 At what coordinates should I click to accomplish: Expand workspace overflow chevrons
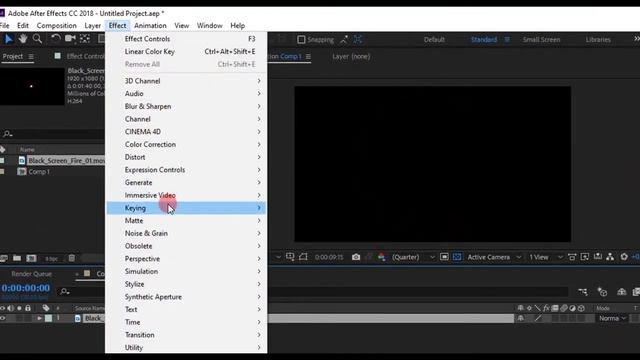coord(636,39)
